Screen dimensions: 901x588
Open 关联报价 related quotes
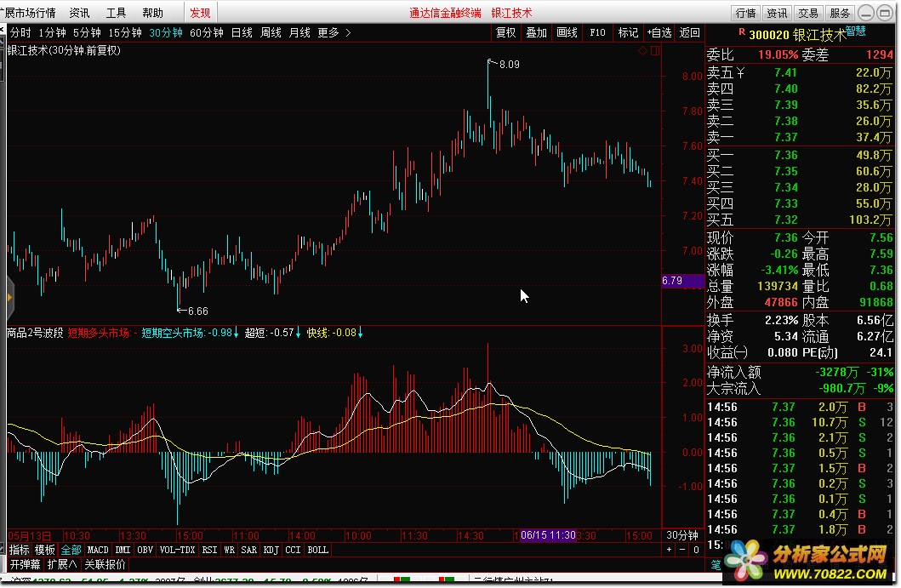[x=105, y=564]
